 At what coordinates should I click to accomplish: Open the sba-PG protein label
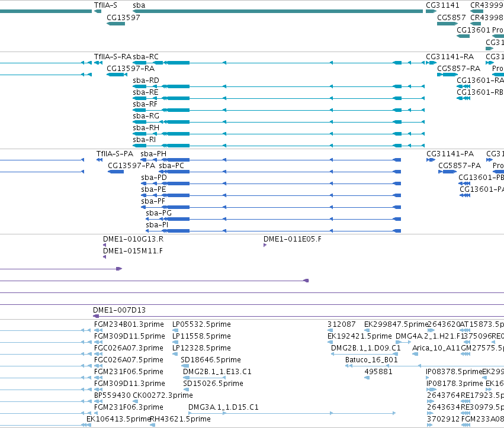point(159,213)
